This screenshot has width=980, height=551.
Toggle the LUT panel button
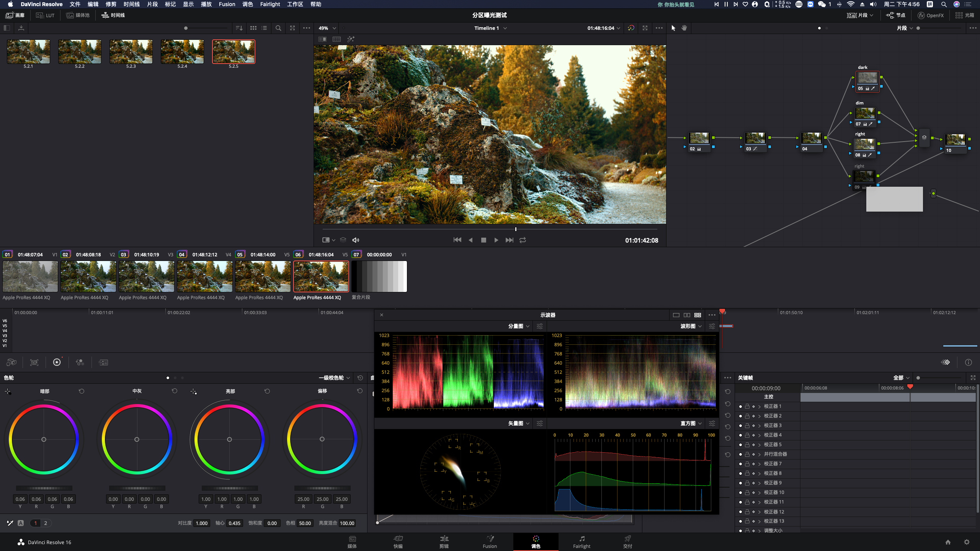click(45, 15)
